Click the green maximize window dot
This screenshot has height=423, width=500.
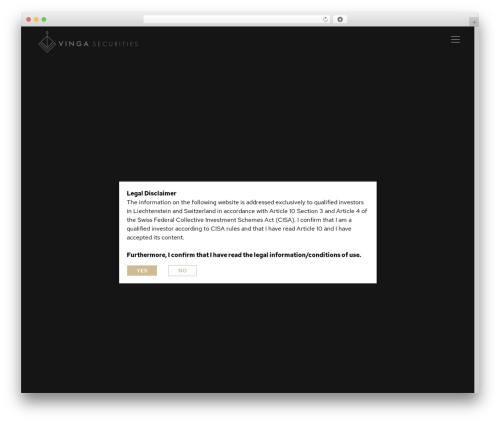tap(44, 19)
